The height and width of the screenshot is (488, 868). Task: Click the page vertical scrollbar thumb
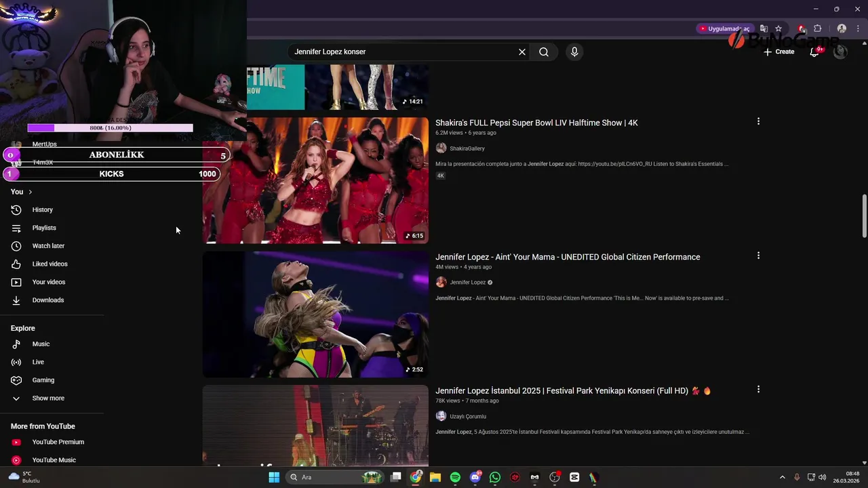864,216
